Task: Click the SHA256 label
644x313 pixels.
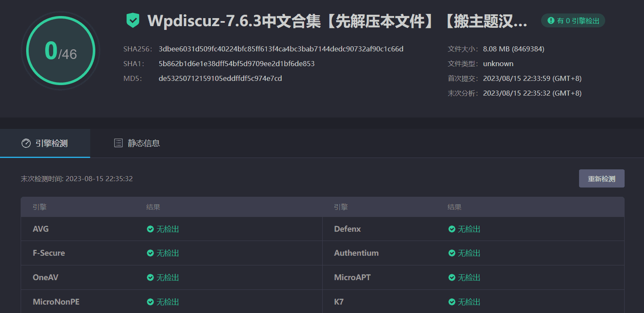Action: click(x=137, y=49)
